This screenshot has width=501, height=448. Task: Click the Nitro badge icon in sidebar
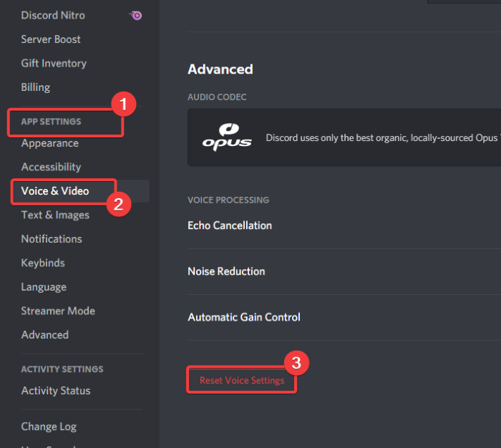[x=135, y=15]
